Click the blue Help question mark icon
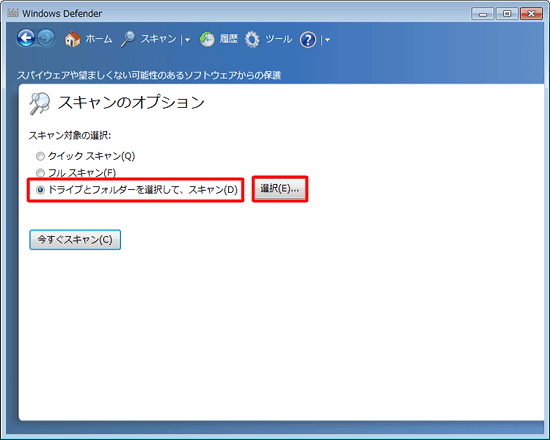The width and height of the screenshot is (550, 440). (308, 40)
